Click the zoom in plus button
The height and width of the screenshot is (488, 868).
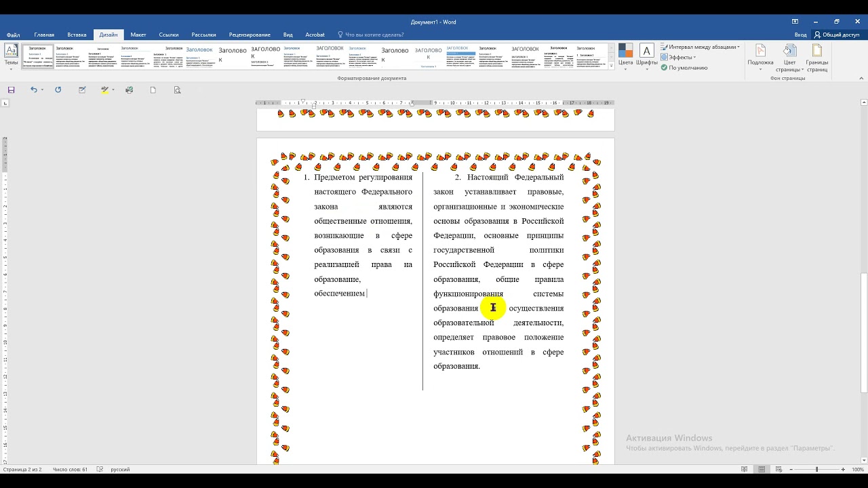point(843,469)
